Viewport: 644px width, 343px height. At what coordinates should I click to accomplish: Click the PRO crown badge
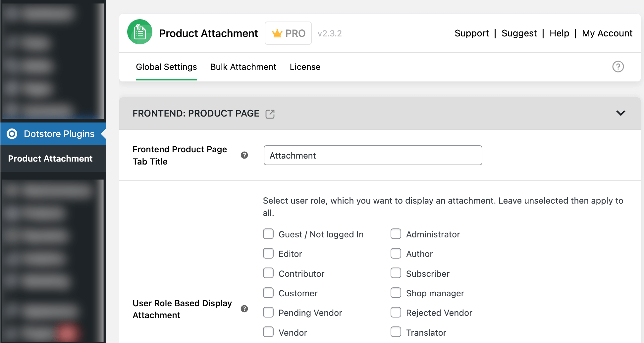coord(288,33)
